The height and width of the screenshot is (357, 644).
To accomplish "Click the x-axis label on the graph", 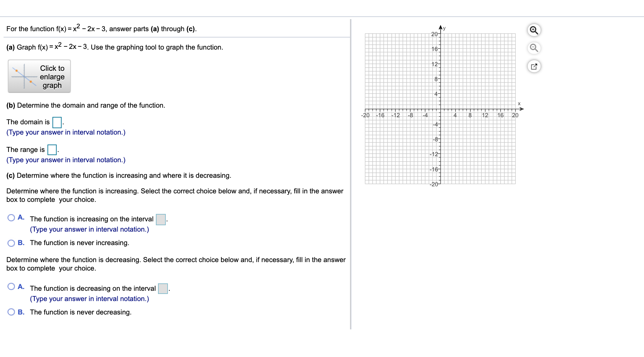I will [x=519, y=103].
